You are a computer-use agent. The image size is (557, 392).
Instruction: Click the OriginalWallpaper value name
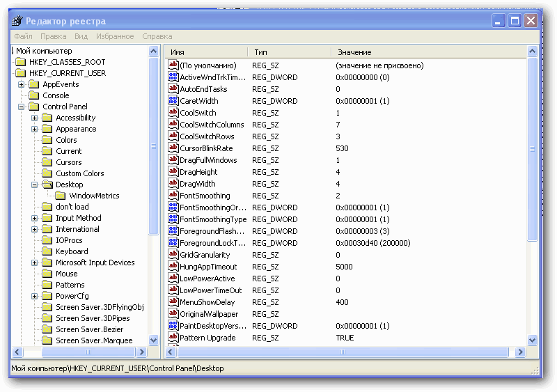(209, 314)
